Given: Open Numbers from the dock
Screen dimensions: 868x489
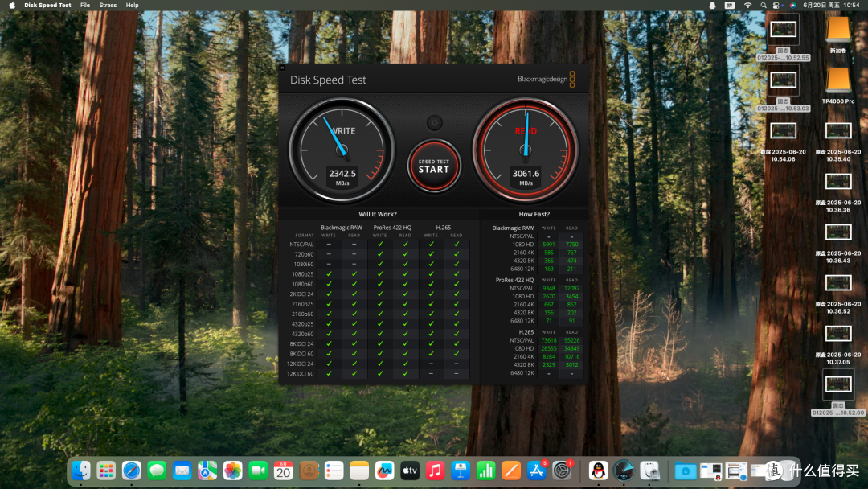Looking at the screenshot, I should pos(486,471).
